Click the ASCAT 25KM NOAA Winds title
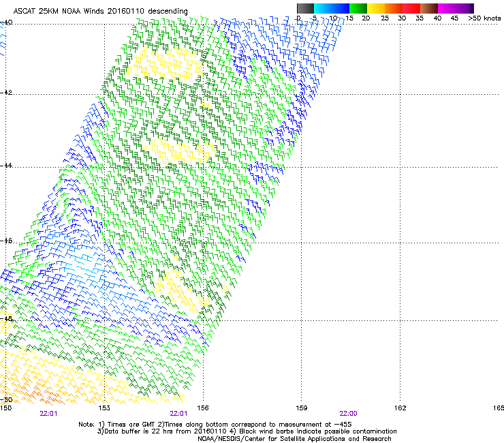Screen dimensions: 504x443 (x=100, y=11)
